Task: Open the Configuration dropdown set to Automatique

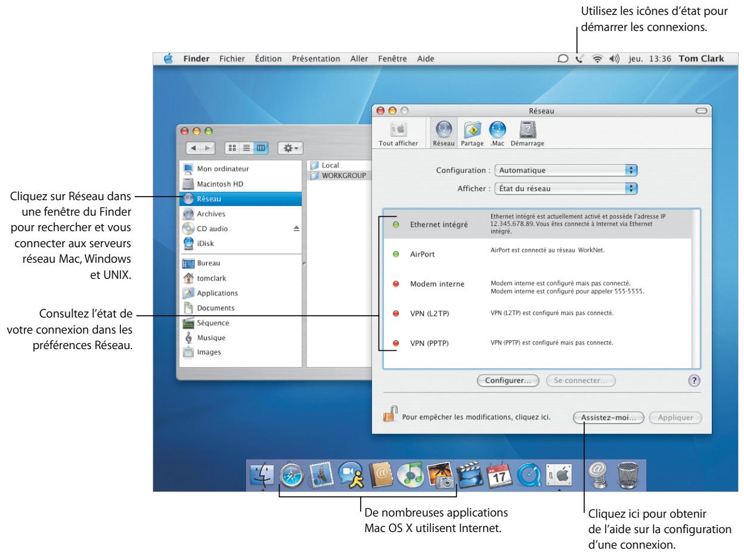Action: [x=567, y=170]
